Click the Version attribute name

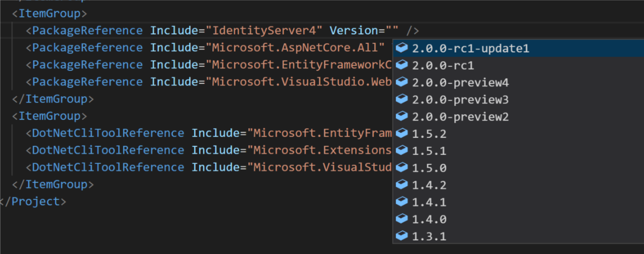354,30
